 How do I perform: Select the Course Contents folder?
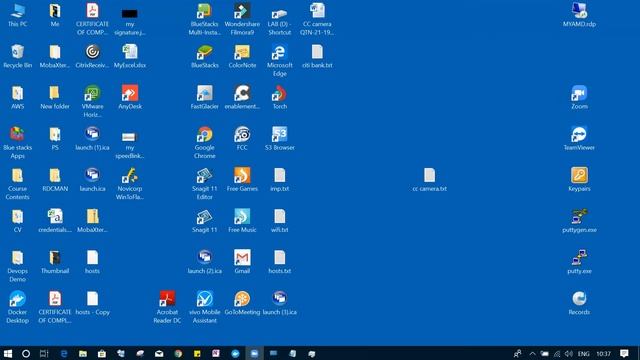pyautogui.click(x=18, y=184)
